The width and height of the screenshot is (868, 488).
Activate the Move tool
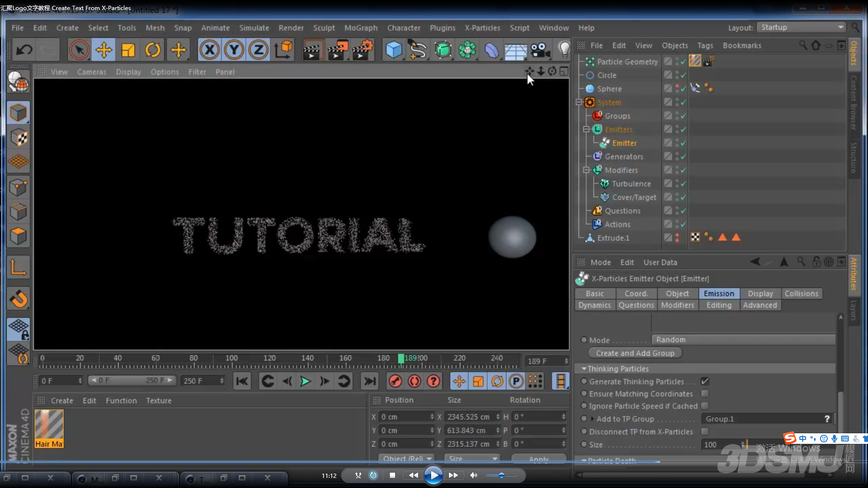click(104, 49)
